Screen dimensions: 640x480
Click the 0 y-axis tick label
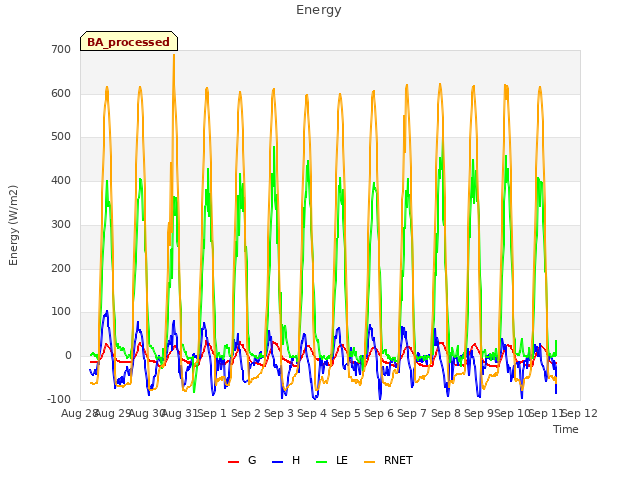click(68, 356)
